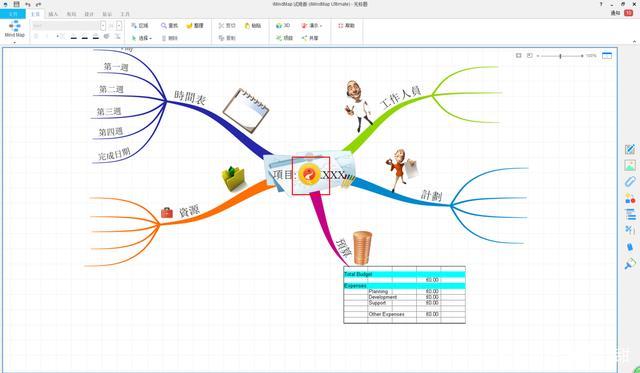Click the presentation icon in ribbon

click(304, 25)
